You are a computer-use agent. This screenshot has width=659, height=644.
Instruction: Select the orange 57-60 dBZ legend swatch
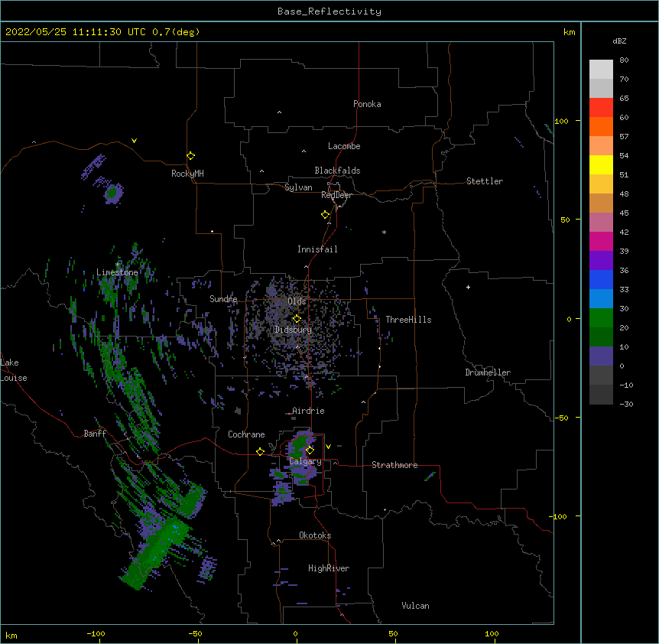601,126
